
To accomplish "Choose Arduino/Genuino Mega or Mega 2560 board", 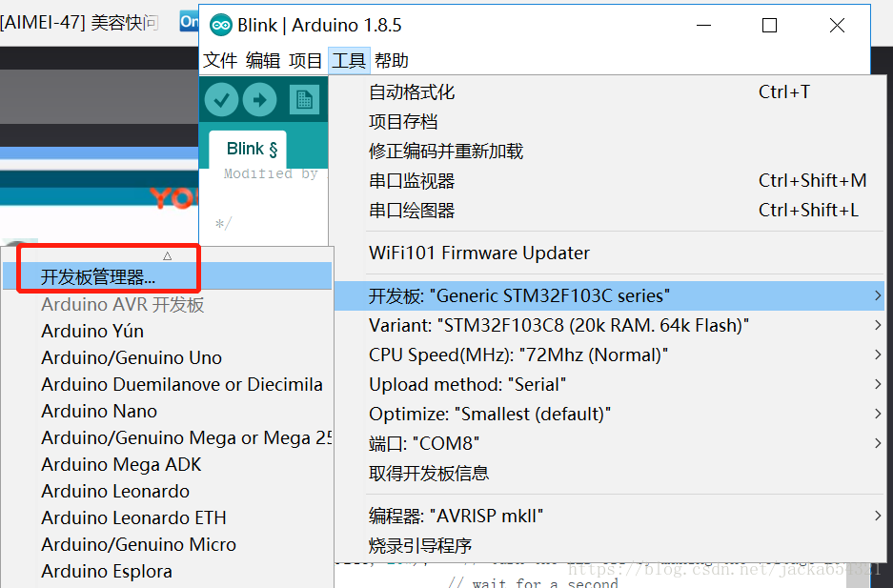I will [x=168, y=437].
